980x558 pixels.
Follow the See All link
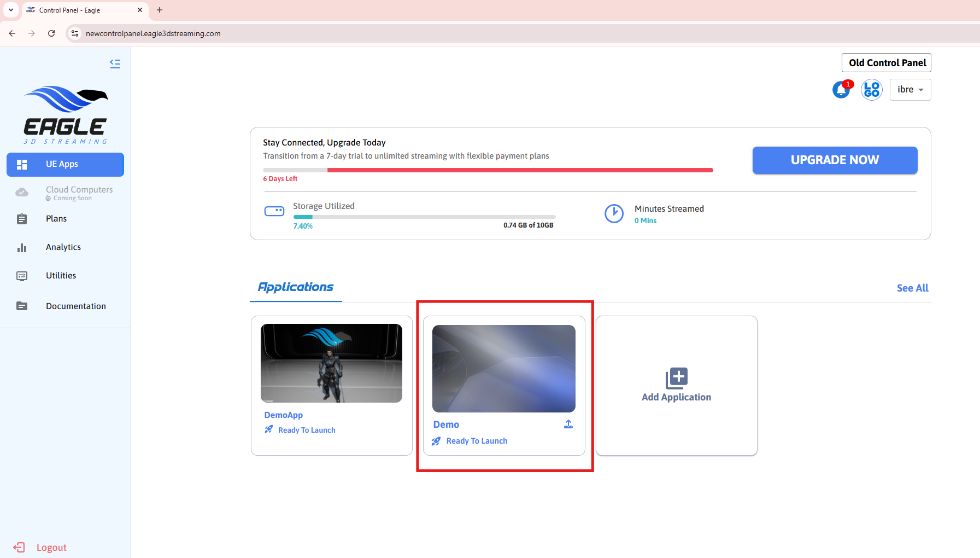pyautogui.click(x=912, y=288)
